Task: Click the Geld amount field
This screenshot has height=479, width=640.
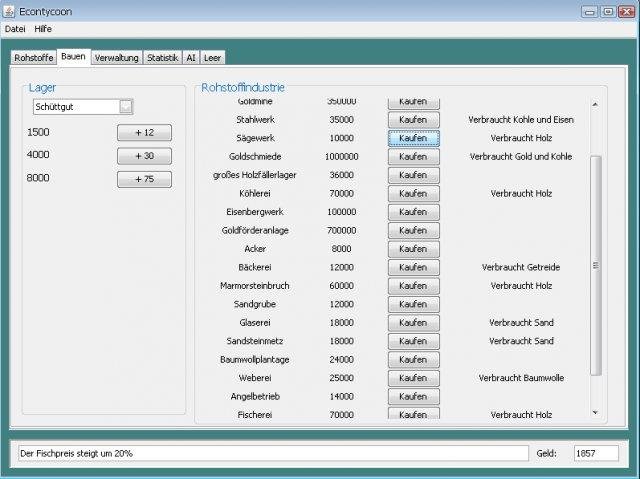Action: pyautogui.click(x=596, y=453)
